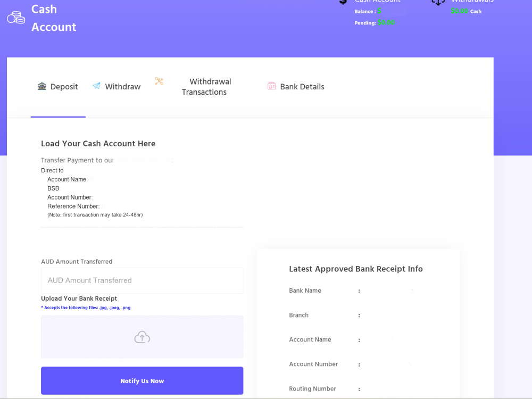Screen dimensions: 532x399
Task: Click the $0.00 Cash withdrawals value
Action: click(x=466, y=11)
